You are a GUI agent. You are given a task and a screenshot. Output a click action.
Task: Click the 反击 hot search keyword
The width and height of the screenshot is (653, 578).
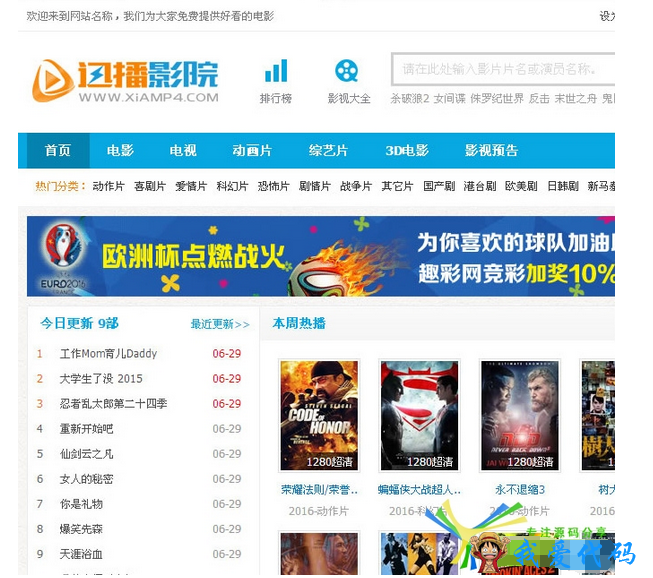(x=539, y=99)
